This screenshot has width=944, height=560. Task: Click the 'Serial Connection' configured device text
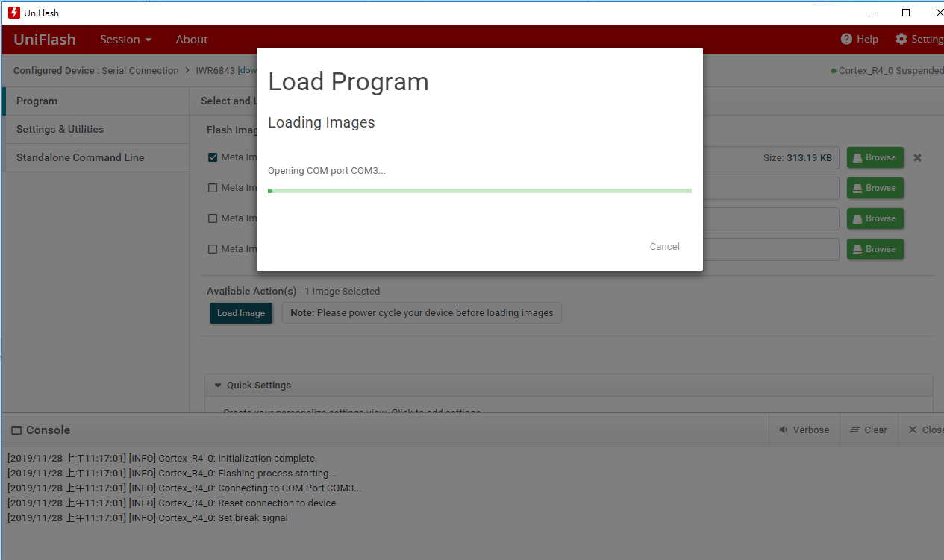140,71
